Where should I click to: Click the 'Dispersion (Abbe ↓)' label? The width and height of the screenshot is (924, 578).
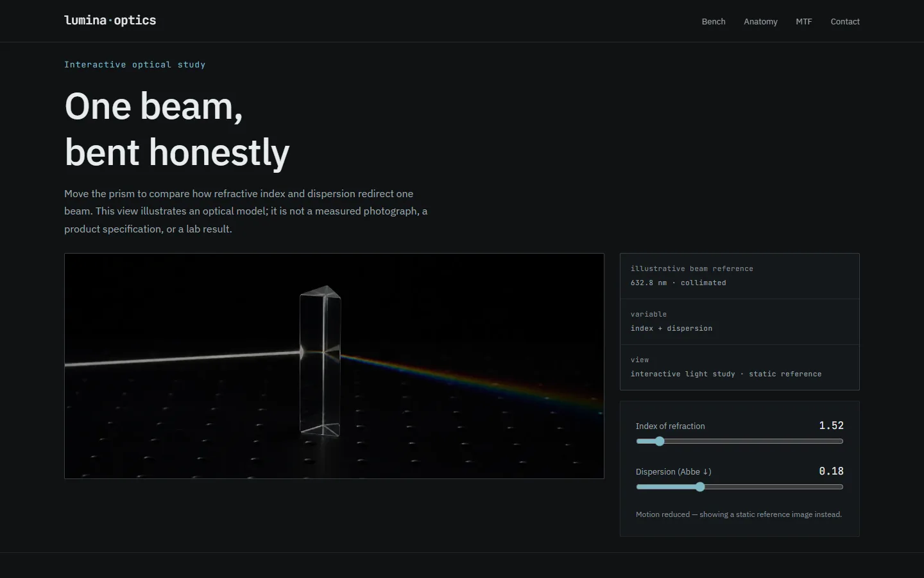673,472
